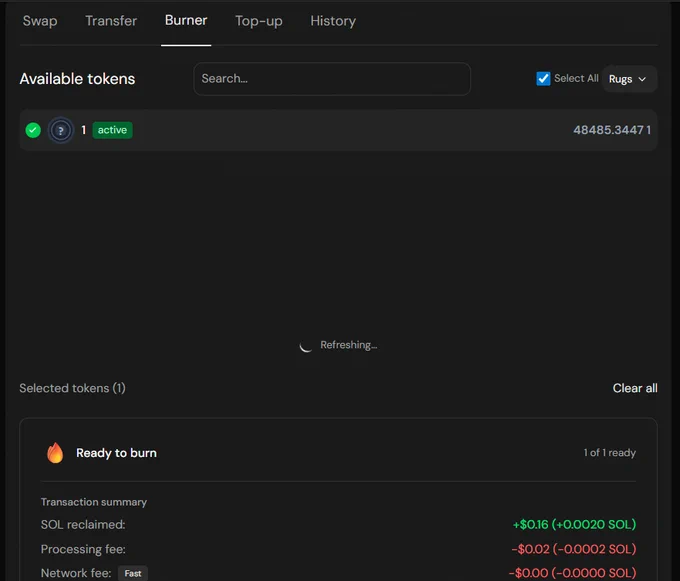
Task: Click the Processing fee amount
Action: [x=574, y=549]
